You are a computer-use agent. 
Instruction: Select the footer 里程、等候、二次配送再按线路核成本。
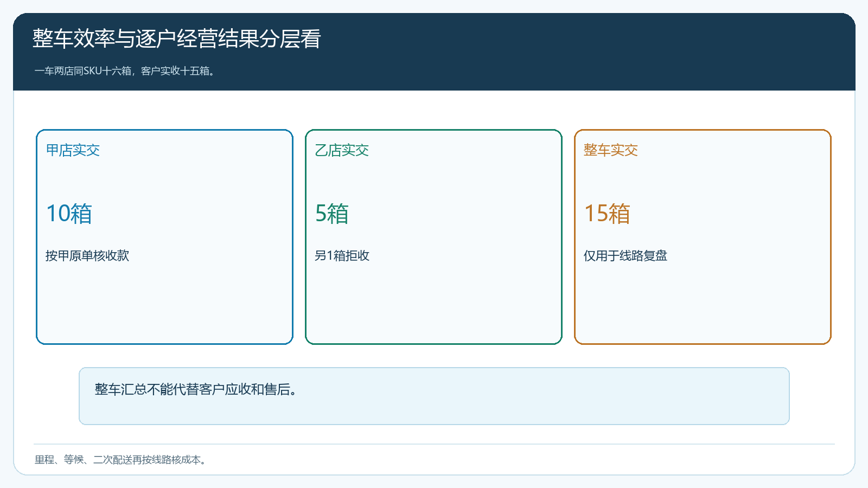coord(122,460)
